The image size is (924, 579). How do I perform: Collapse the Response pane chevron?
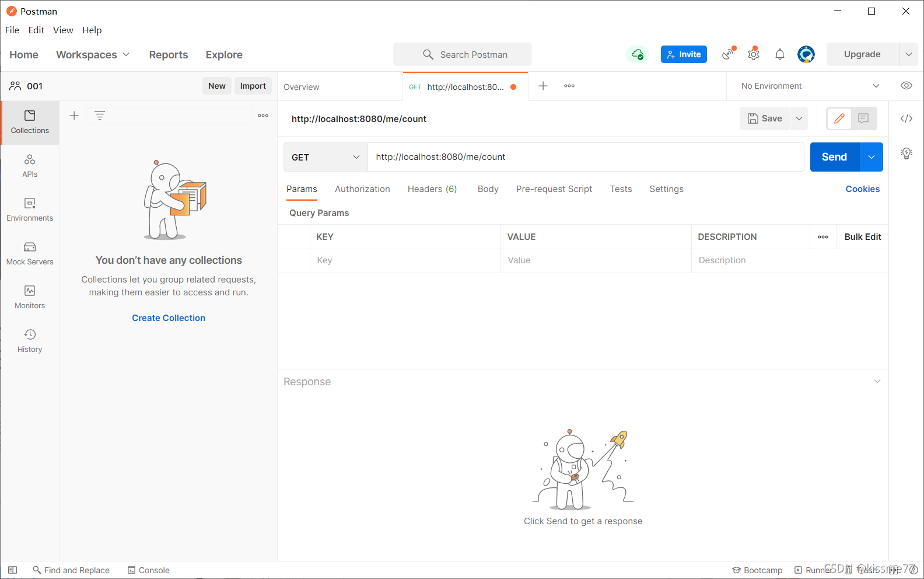tap(877, 381)
